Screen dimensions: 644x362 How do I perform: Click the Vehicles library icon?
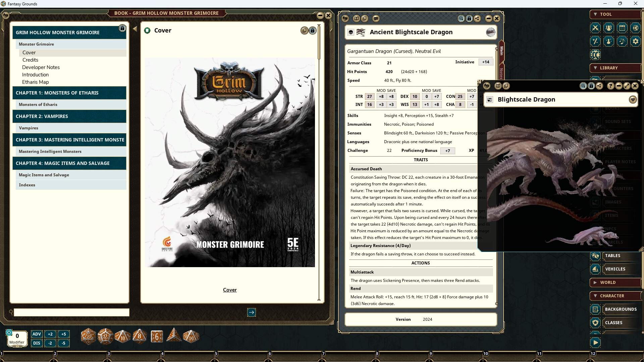pyautogui.click(x=595, y=269)
